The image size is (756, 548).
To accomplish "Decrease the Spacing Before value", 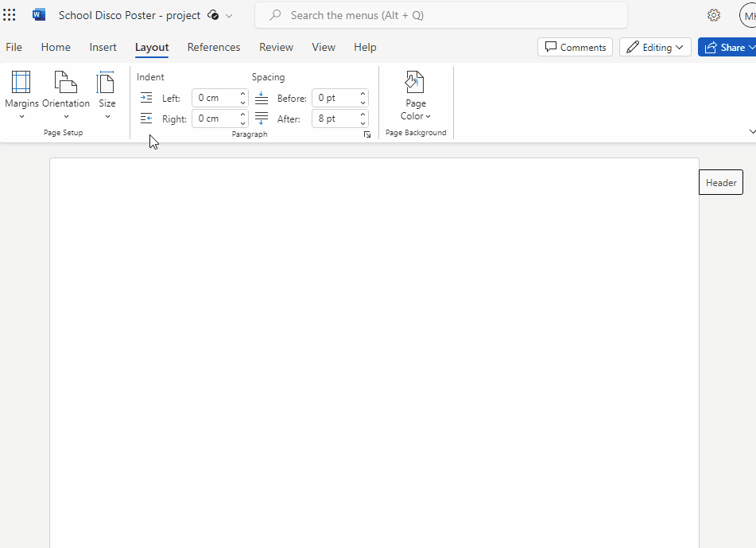I will click(363, 103).
